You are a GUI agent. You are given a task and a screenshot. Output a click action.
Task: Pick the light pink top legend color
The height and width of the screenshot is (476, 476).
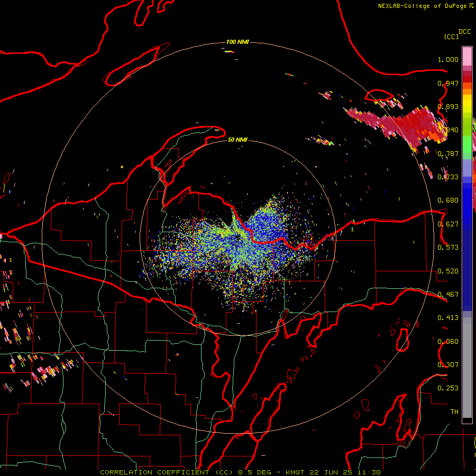pyautogui.click(x=467, y=56)
